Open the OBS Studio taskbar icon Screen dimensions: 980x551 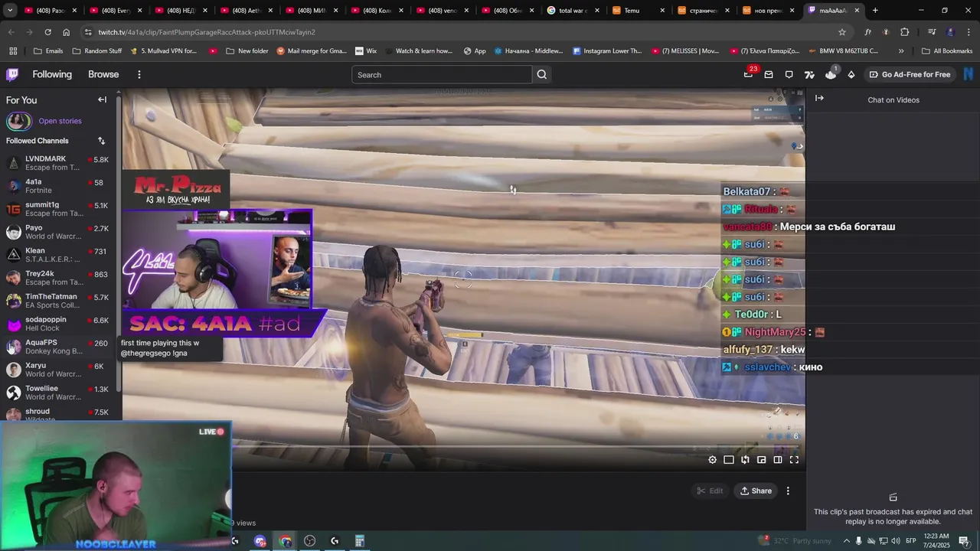[x=309, y=541]
